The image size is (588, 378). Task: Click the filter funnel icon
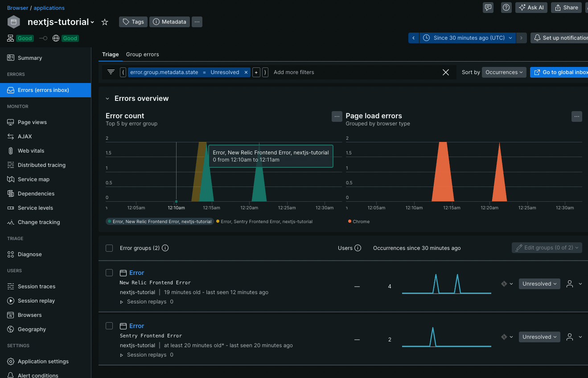[x=111, y=72]
